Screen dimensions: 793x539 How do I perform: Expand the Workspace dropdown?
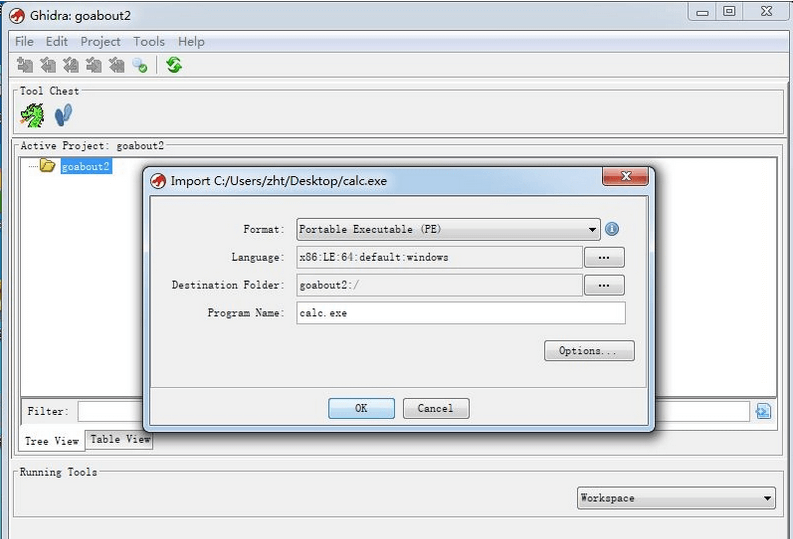767,498
